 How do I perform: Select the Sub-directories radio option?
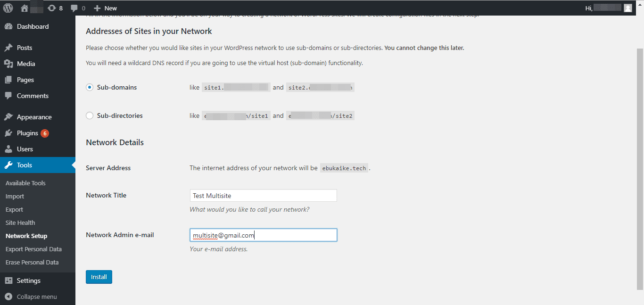click(90, 115)
